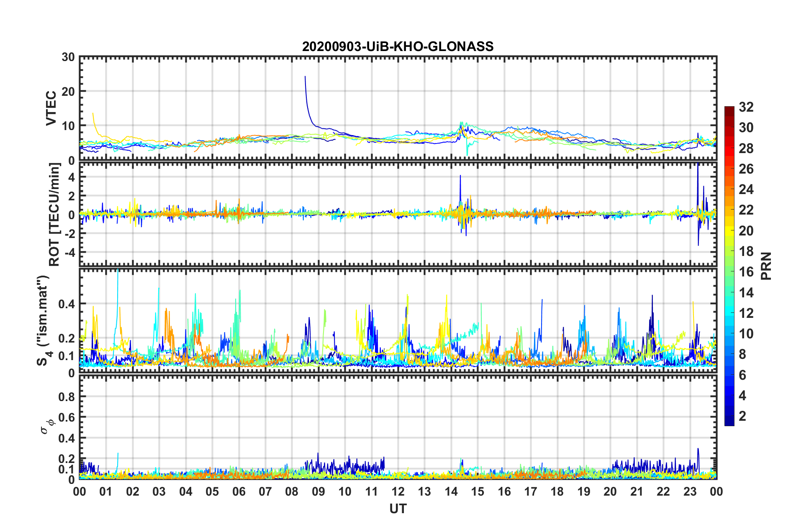Viewport: 796px width, 532px height.
Task: Click the -2 tick on the ROT axis
Action: point(70,234)
